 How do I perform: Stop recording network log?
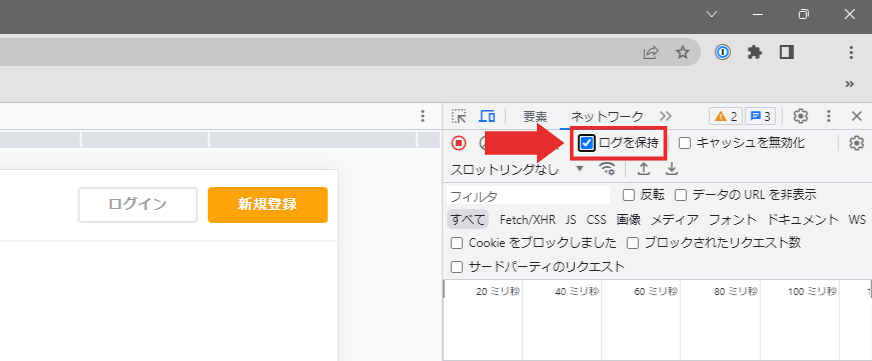[x=458, y=143]
